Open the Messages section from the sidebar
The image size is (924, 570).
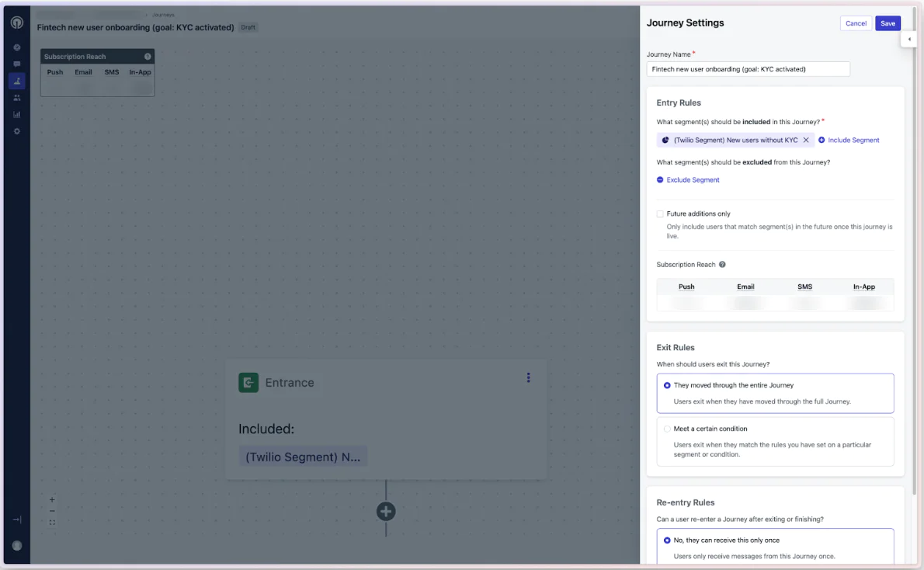16,64
